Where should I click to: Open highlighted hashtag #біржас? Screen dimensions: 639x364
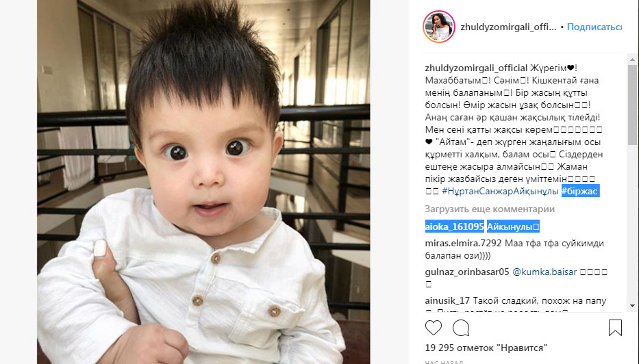580,191
